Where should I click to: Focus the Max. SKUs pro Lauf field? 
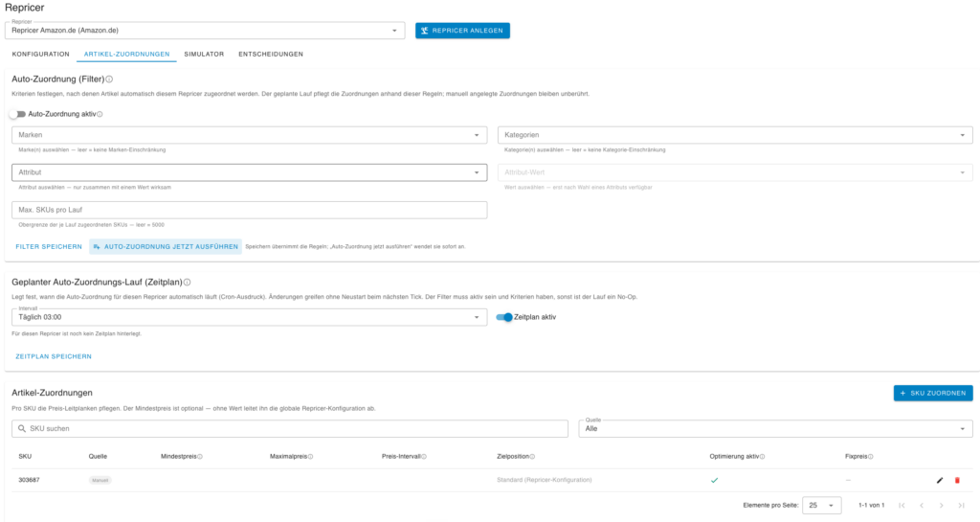point(250,210)
